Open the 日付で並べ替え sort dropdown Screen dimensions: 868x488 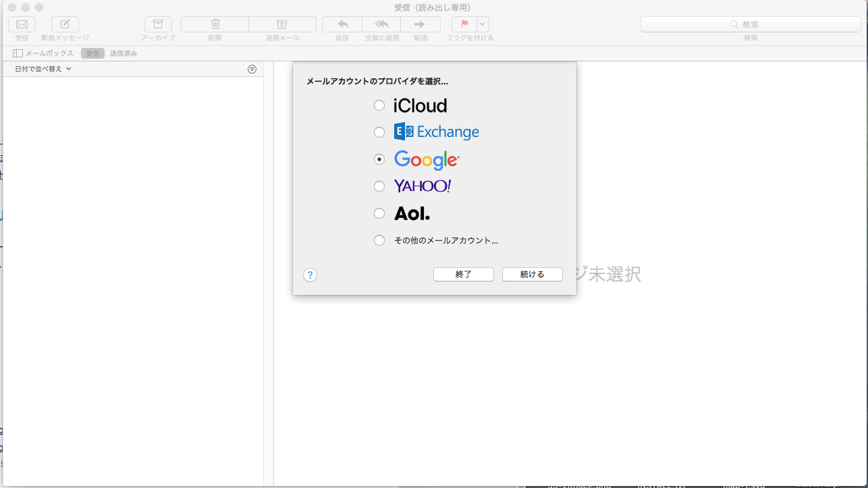(43, 69)
